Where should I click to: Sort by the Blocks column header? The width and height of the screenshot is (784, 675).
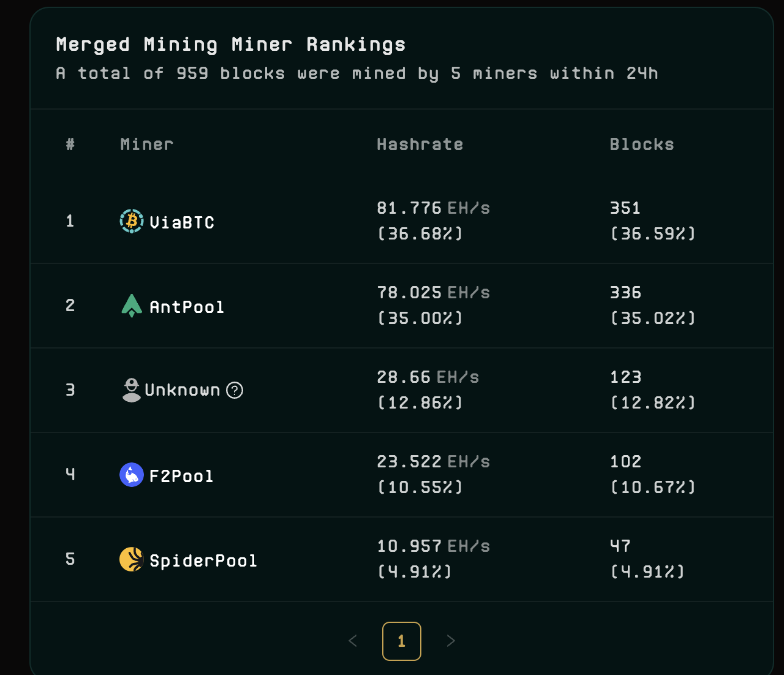642,145
